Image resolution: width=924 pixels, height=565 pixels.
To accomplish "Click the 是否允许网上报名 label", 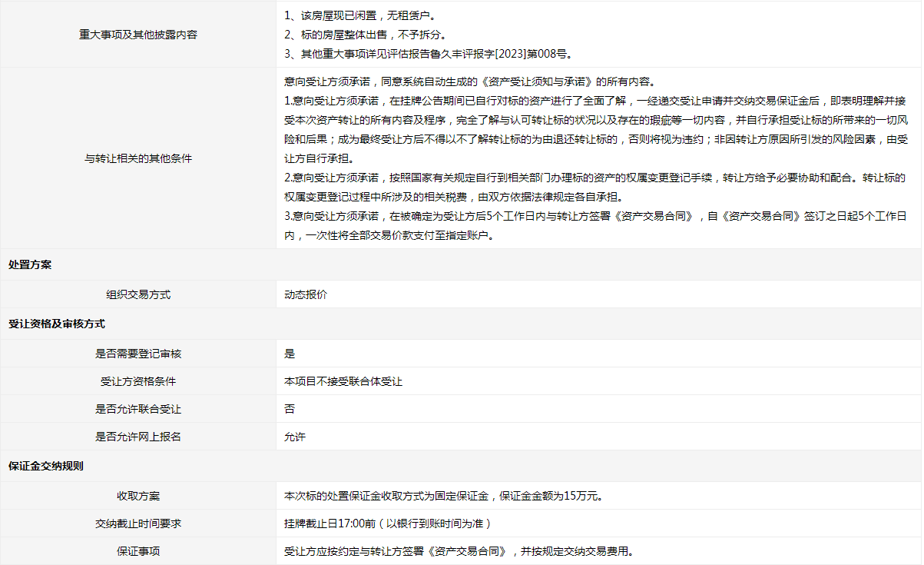I will coord(138,437).
